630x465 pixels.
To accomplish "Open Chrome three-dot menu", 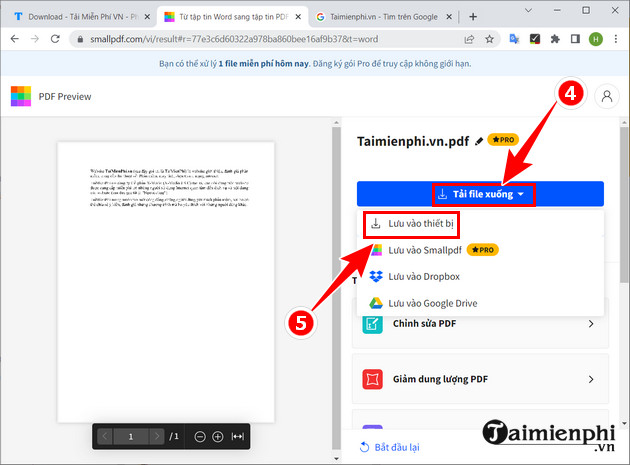I will click(x=616, y=39).
